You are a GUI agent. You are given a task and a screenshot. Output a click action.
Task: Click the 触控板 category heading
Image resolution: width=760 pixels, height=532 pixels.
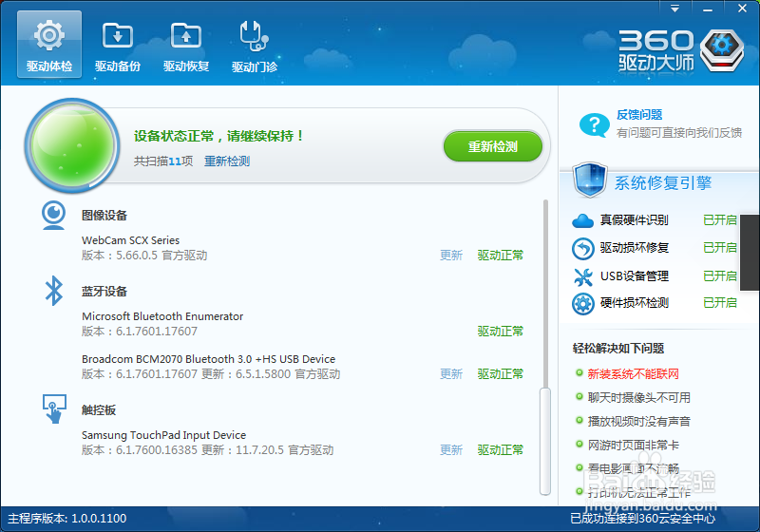pyautogui.click(x=99, y=409)
